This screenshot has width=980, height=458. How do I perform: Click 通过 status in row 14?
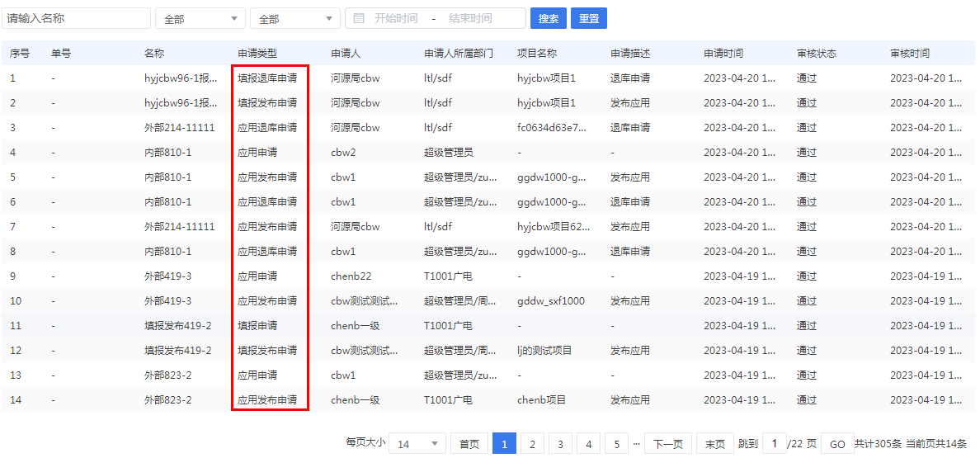point(807,399)
